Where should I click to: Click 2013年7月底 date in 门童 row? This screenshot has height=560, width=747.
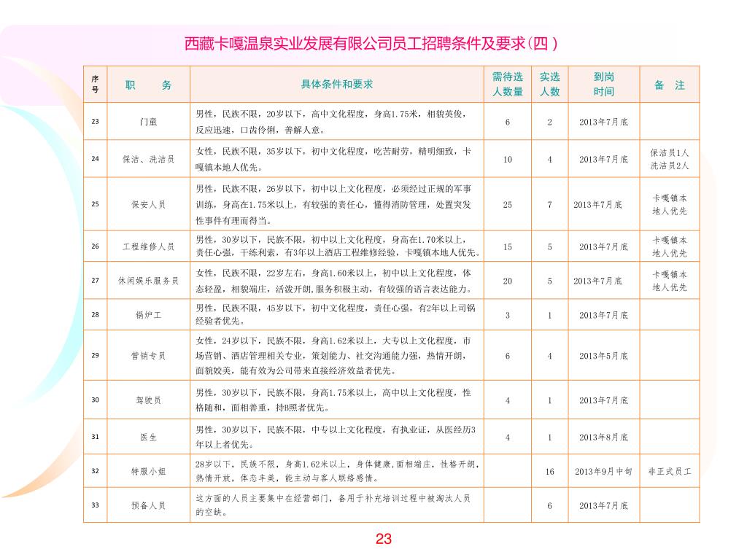pos(603,122)
